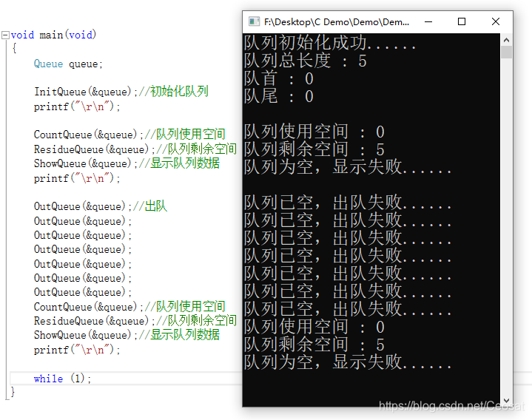Click the last 'CountQueue(&queue);' line
This screenshot has width=532, height=420.
tap(129, 306)
